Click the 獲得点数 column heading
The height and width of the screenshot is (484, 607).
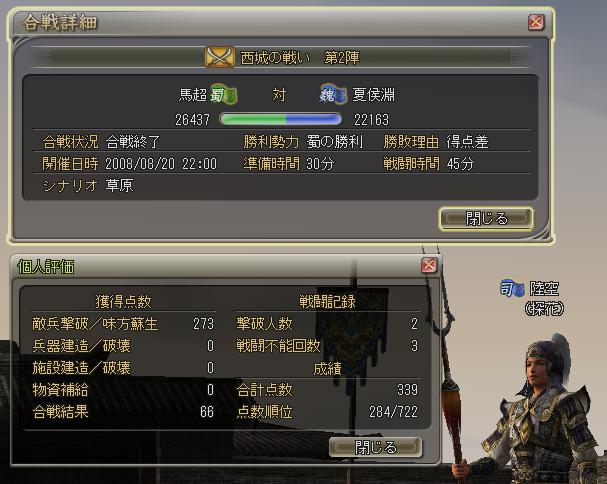click(x=123, y=301)
